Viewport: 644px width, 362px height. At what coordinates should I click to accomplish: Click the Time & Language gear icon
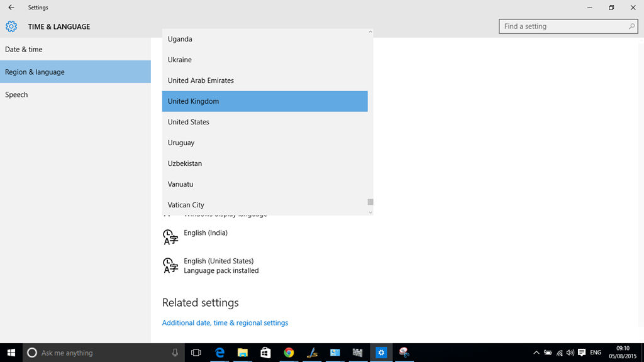[11, 26]
